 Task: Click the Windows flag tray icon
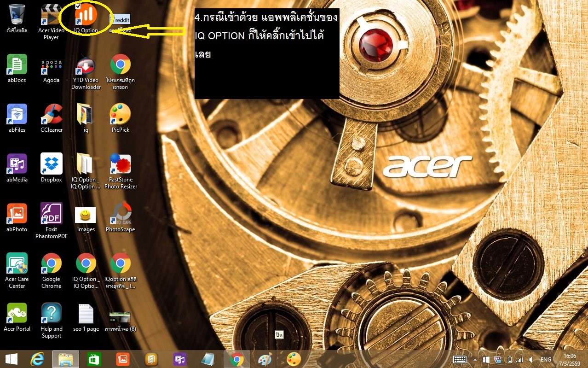point(486,360)
